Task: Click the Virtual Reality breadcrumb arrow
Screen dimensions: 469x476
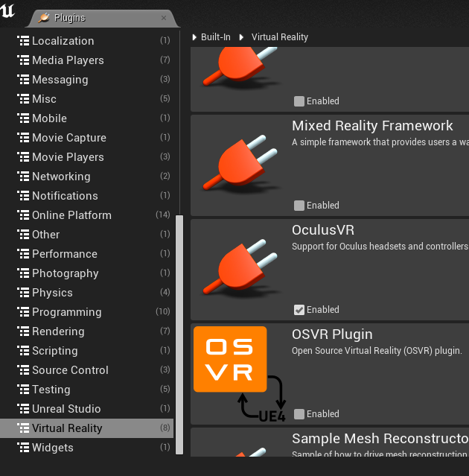Action: coord(241,37)
